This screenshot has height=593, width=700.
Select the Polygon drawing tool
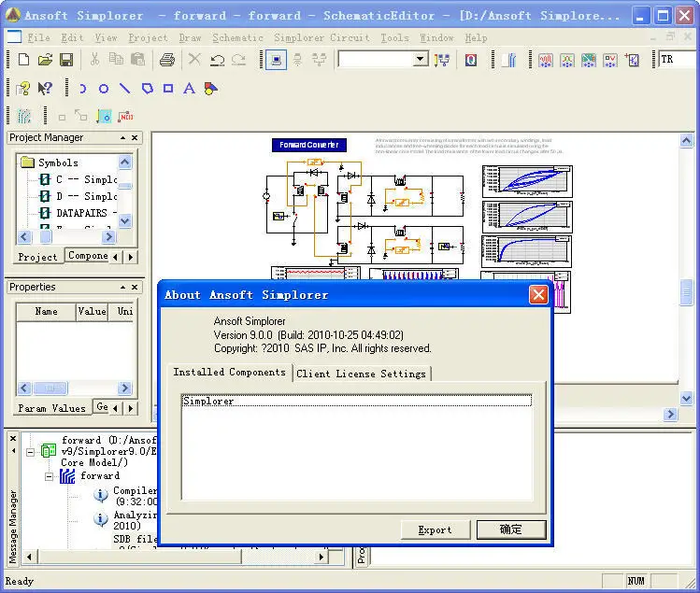147,89
